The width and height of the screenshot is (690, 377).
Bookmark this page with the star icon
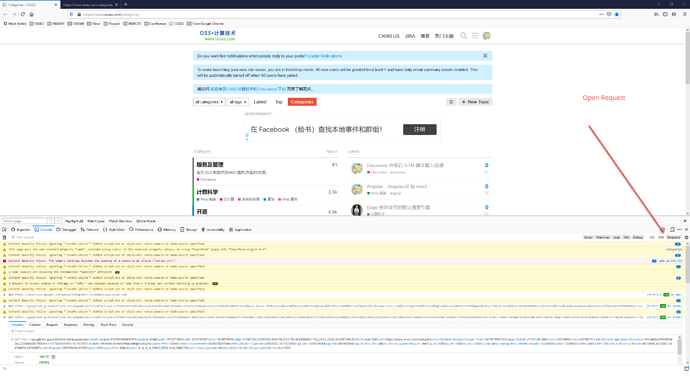617,14
